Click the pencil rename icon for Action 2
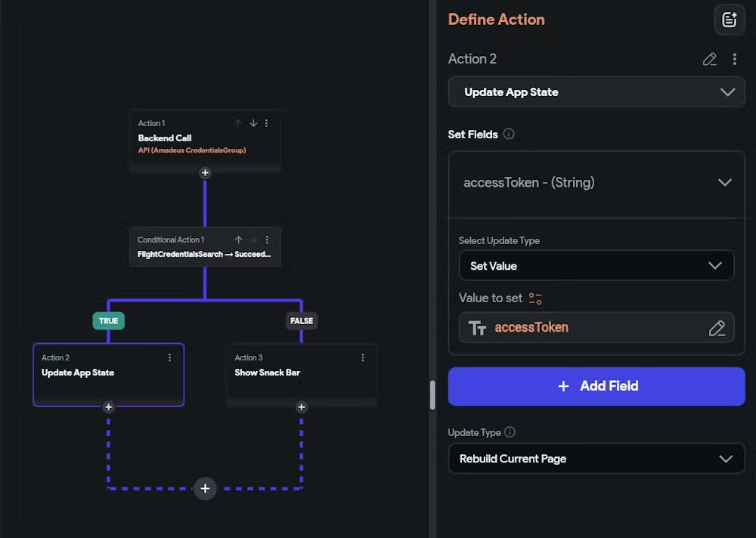This screenshot has height=538, width=756. 710,59
